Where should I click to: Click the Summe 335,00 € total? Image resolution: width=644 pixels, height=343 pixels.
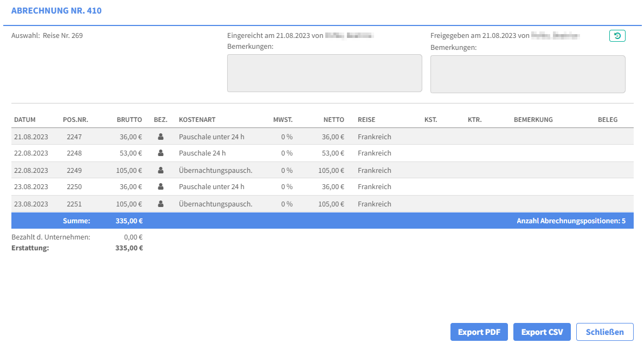point(129,221)
